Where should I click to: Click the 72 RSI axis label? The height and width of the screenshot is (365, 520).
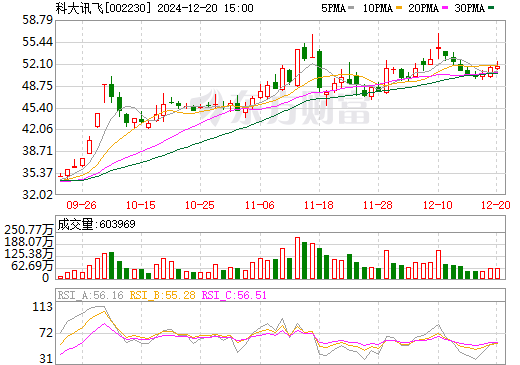pos(46,333)
